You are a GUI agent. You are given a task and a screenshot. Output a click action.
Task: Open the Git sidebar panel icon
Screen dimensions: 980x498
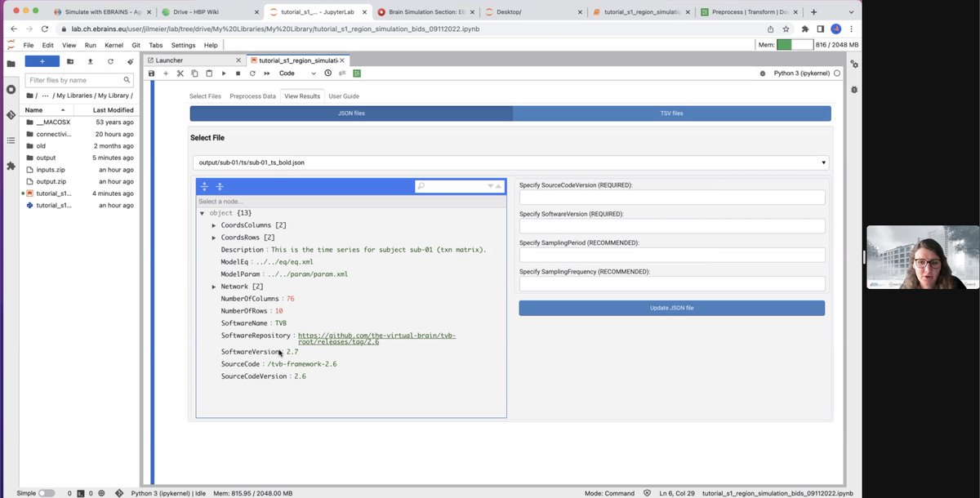point(11,115)
